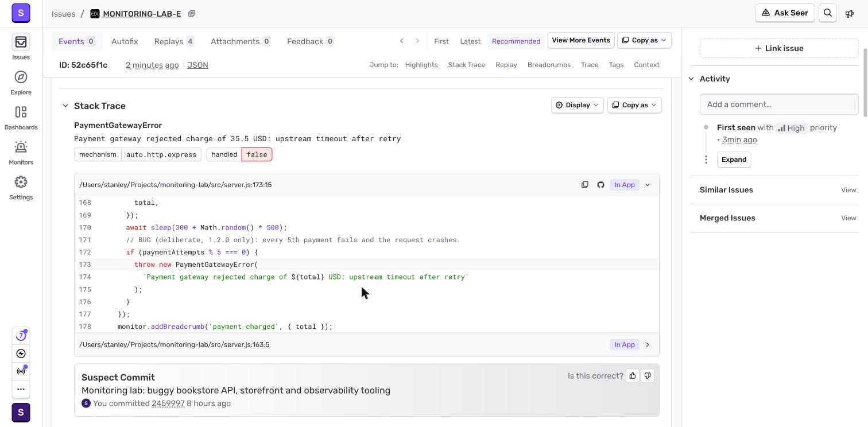Expand the activity timeline
This screenshot has width=868, height=427.
(734, 160)
